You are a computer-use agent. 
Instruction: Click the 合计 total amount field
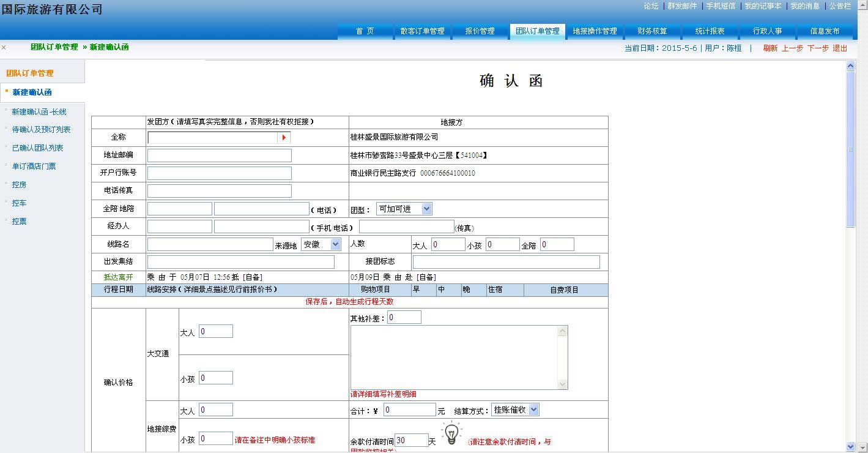coord(409,410)
